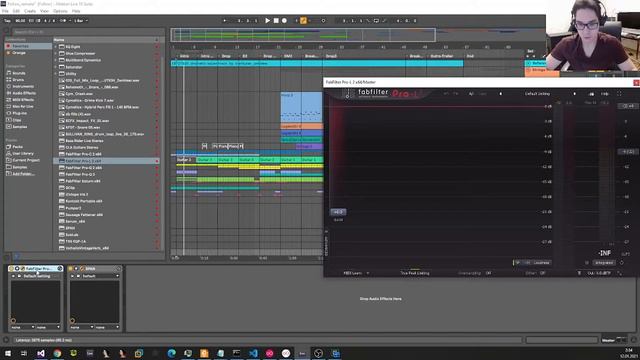
Task: Expand the Saturator browser item
Action: (56, 67)
